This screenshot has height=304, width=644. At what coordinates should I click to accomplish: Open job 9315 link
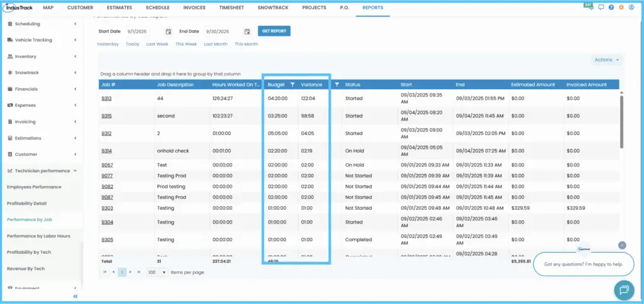click(106, 116)
